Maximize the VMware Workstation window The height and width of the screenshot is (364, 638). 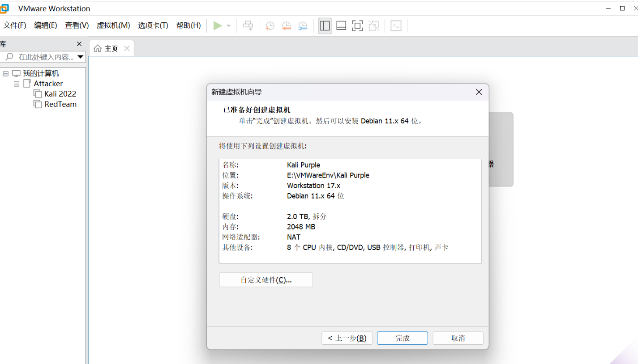coord(622,8)
